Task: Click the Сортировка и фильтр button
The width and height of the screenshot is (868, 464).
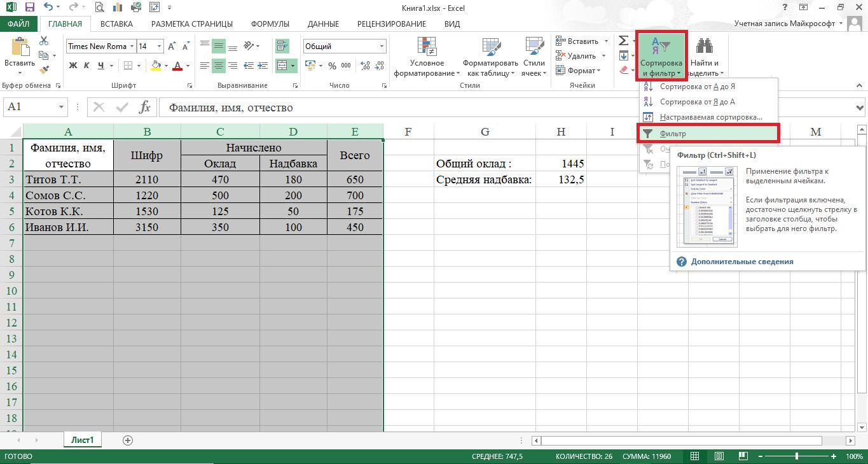Action: pos(661,56)
